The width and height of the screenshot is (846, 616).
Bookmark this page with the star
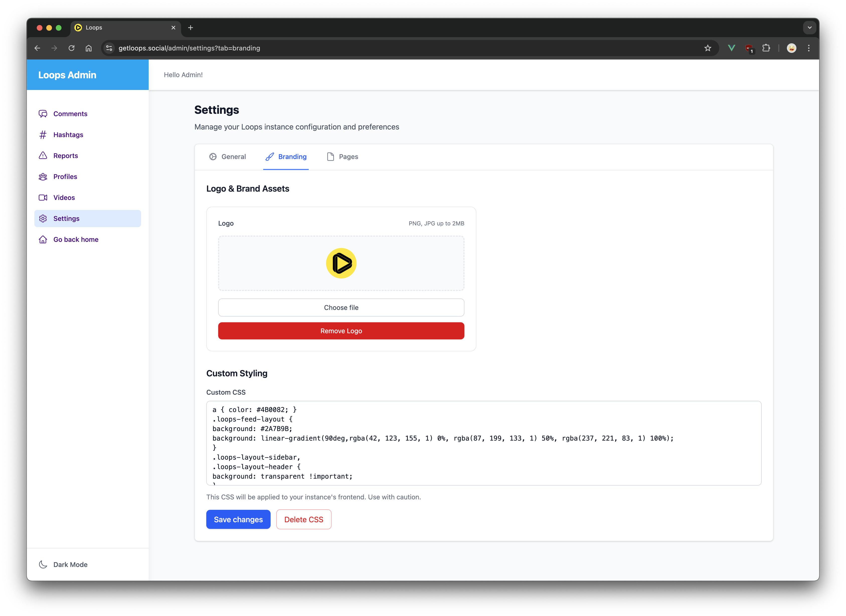click(x=708, y=48)
